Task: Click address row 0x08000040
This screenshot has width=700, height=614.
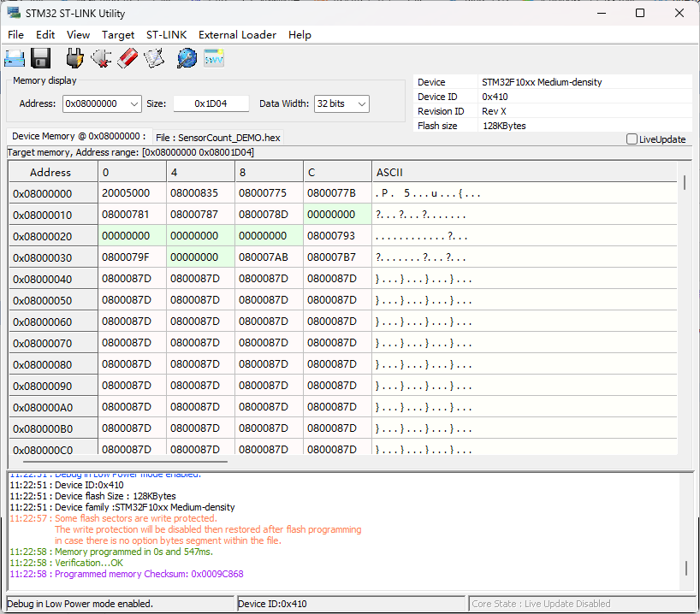Action: [53, 280]
